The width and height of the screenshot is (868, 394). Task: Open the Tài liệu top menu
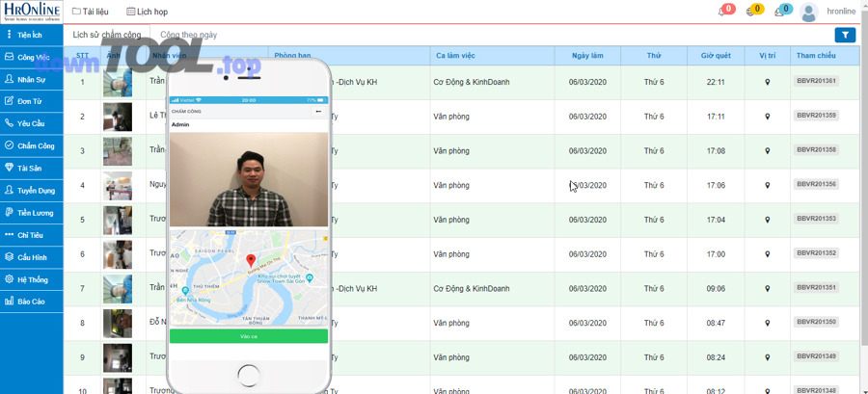90,12
